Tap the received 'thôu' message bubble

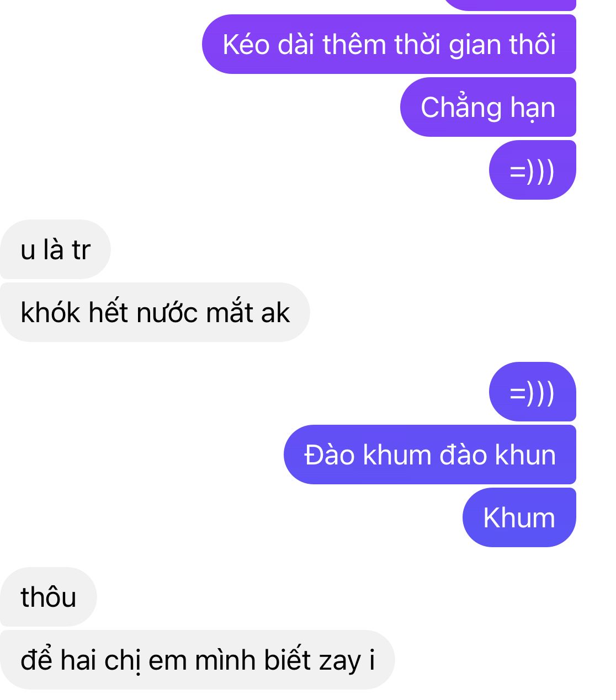click(49, 597)
